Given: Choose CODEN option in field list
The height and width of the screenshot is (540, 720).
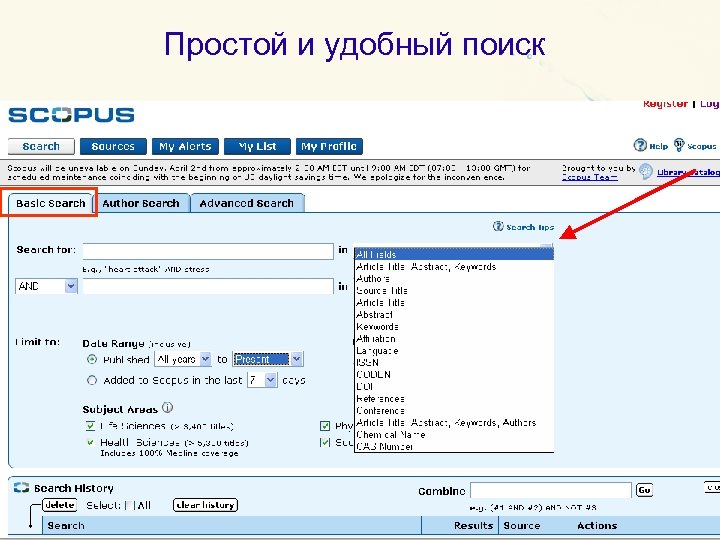Looking at the screenshot, I should [454, 375].
